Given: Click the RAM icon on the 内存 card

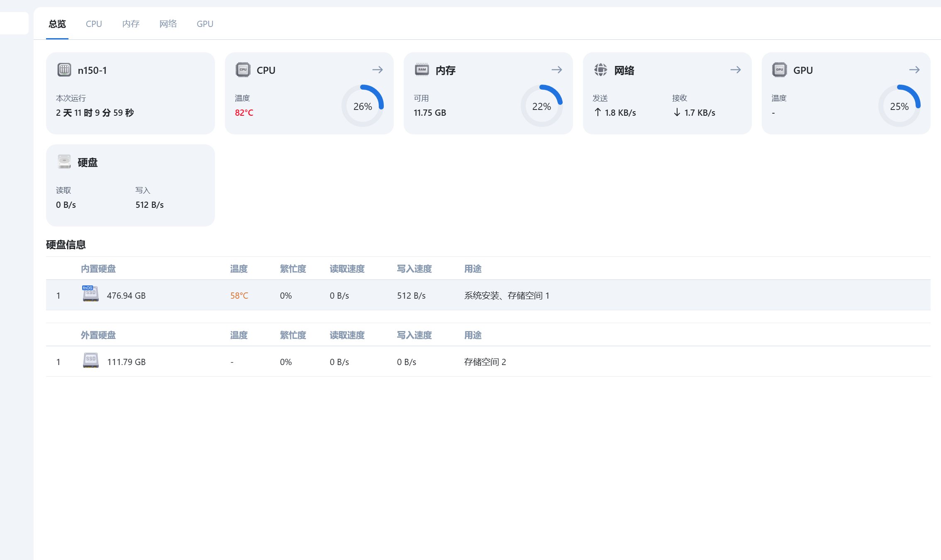Looking at the screenshot, I should (422, 70).
